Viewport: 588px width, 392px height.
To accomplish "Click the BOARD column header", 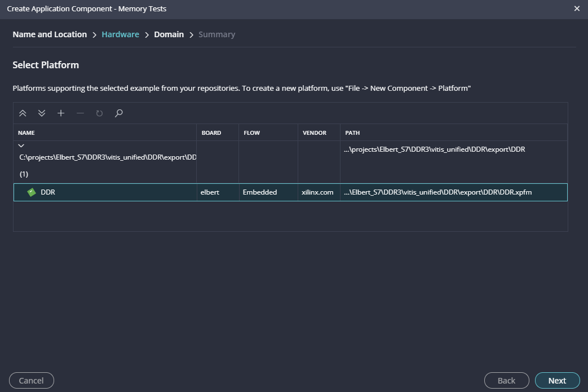I will point(211,133).
